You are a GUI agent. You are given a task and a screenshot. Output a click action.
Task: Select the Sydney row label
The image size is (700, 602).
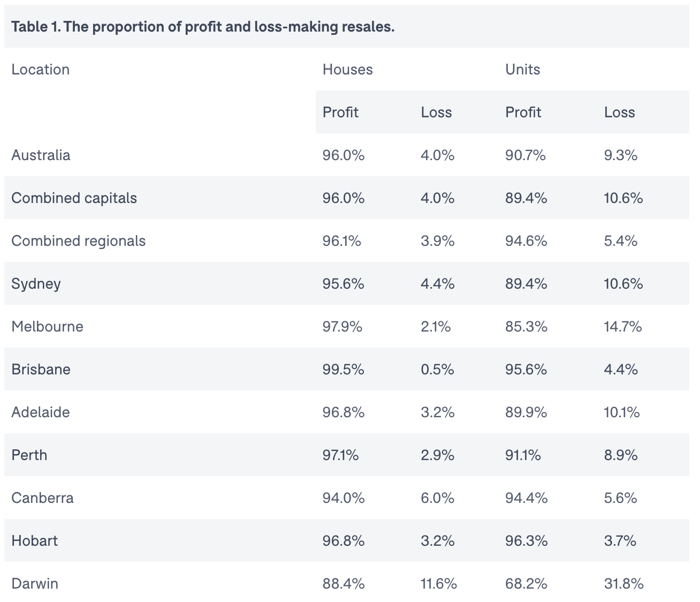36,284
